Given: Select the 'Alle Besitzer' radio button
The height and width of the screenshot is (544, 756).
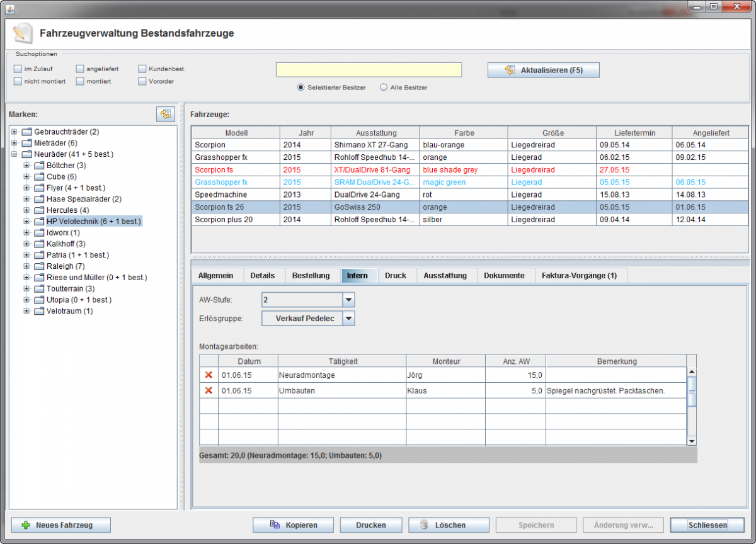Looking at the screenshot, I should [384, 88].
